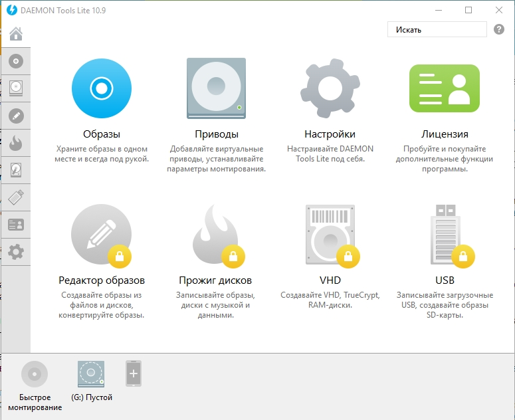Select the (G:) Пустой virtual drive
Image resolution: width=515 pixels, height=420 pixels.
click(x=91, y=374)
